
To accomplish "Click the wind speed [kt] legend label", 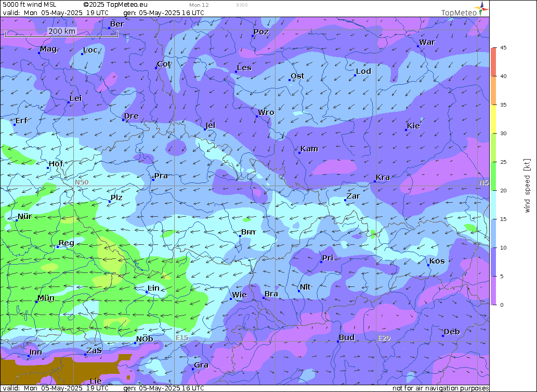I will [527, 186].
